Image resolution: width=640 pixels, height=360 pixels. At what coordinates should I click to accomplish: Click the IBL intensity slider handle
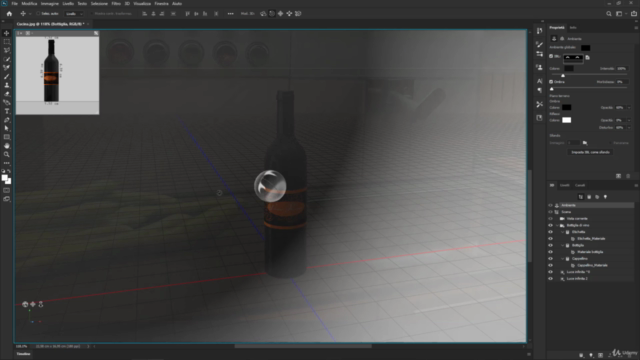[563, 76]
